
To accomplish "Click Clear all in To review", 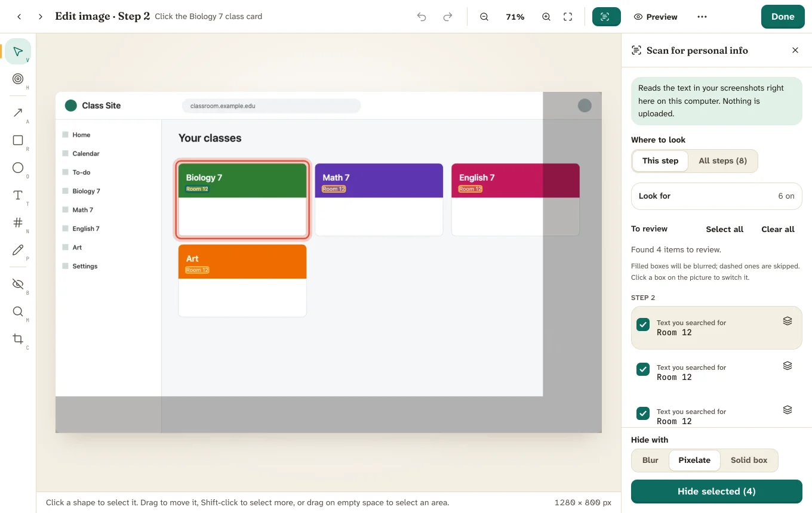I will pos(778,229).
